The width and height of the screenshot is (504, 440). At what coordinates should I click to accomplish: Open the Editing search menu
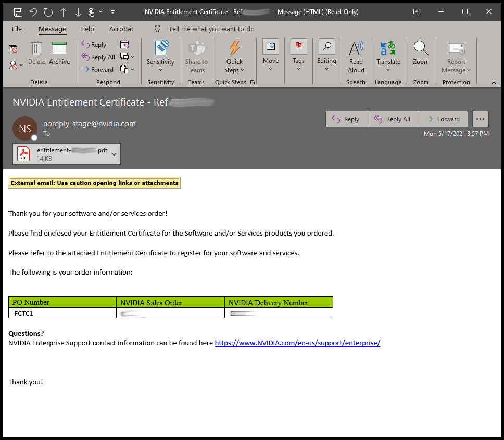click(x=326, y=55)
